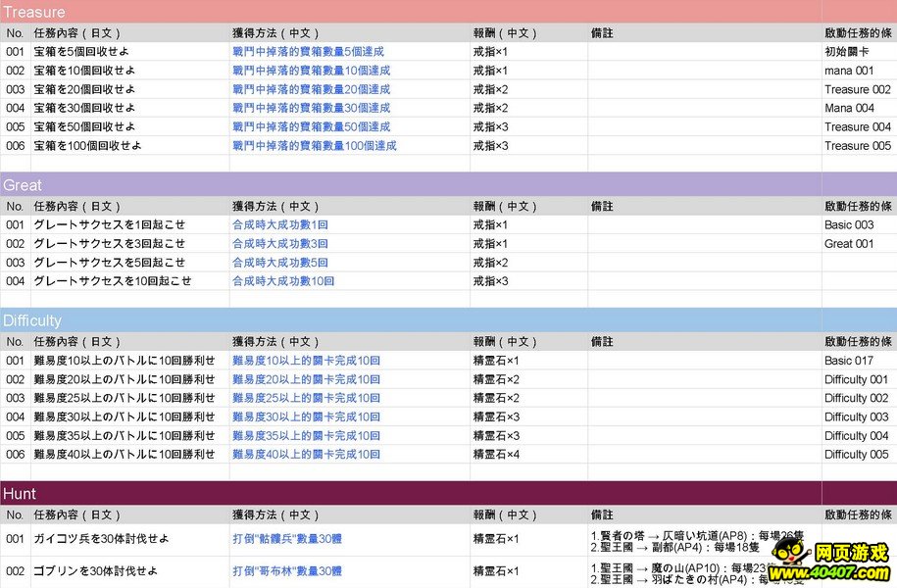Open link 難易度40以上的關卡完成10回
Viewport: 897px width, 588px height.
[306, 454]
